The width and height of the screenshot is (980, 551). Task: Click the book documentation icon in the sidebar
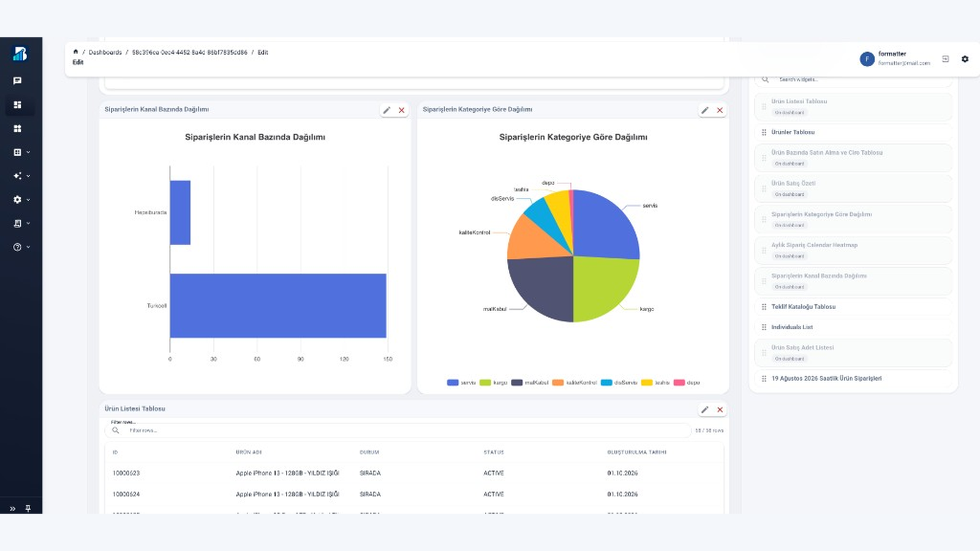tap(17, 223)
